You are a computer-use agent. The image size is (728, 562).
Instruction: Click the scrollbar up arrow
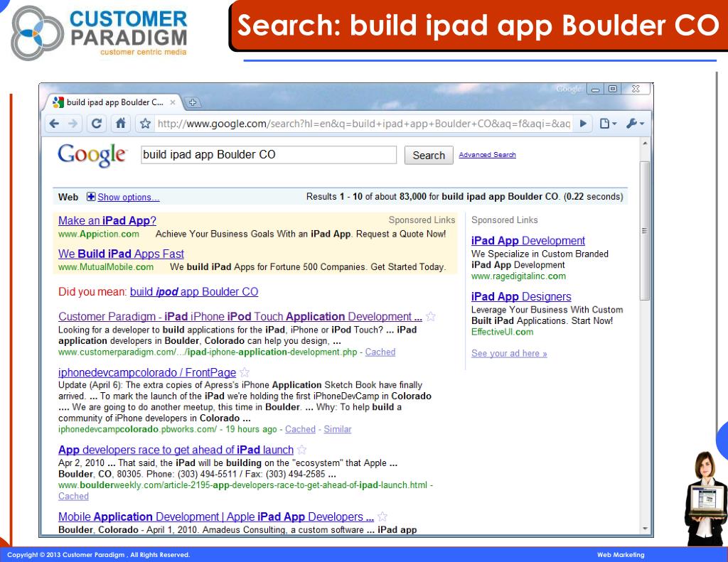(x=645, y=144)
